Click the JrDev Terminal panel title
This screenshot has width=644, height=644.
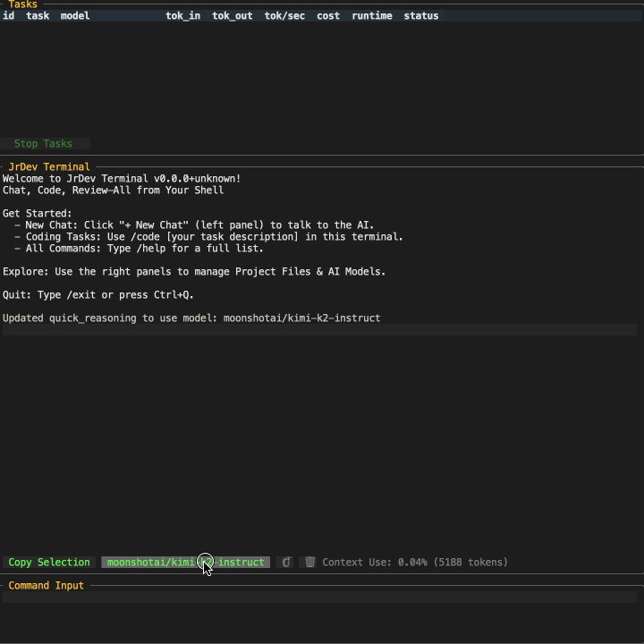pos(49,166)
